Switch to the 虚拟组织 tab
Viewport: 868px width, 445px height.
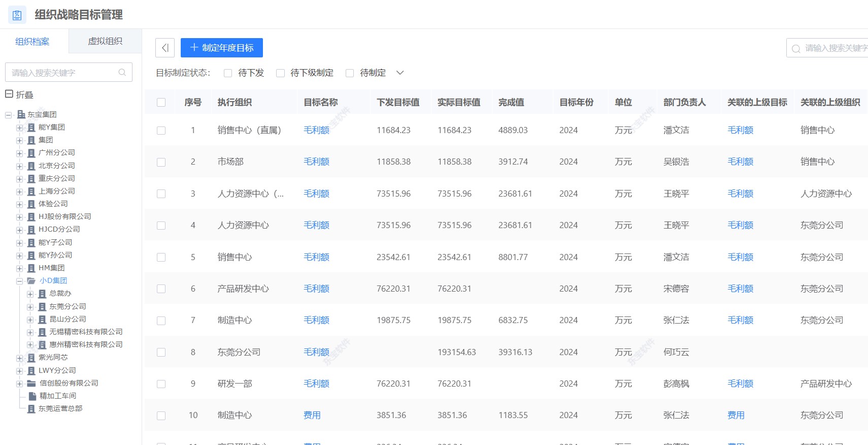[x=105, y=41]
